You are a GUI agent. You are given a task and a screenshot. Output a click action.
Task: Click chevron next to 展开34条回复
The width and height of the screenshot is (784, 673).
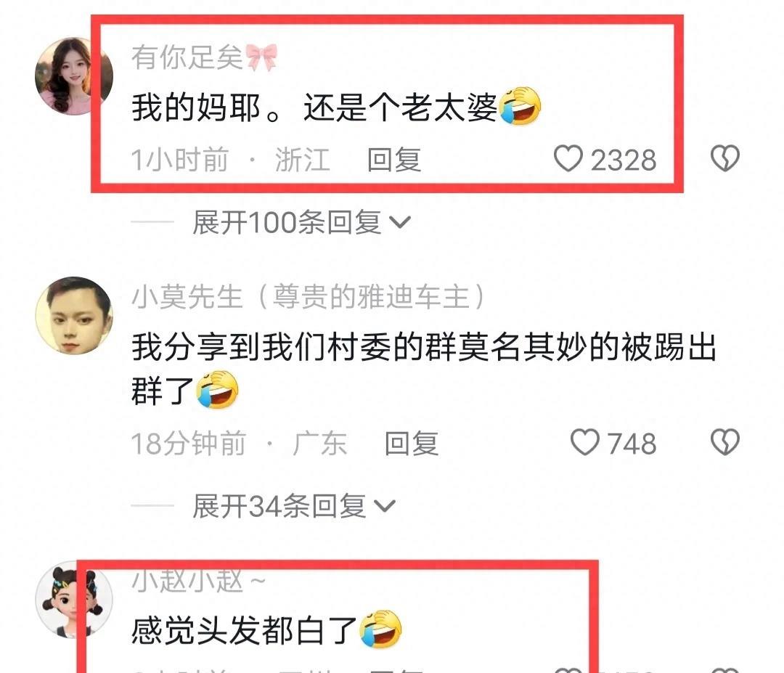click(x=385, y=506)
